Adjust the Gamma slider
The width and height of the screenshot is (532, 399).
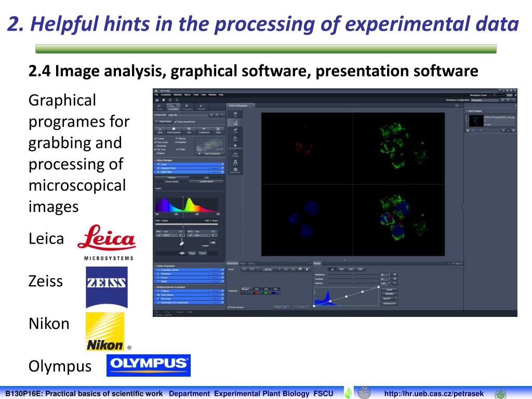353,283
